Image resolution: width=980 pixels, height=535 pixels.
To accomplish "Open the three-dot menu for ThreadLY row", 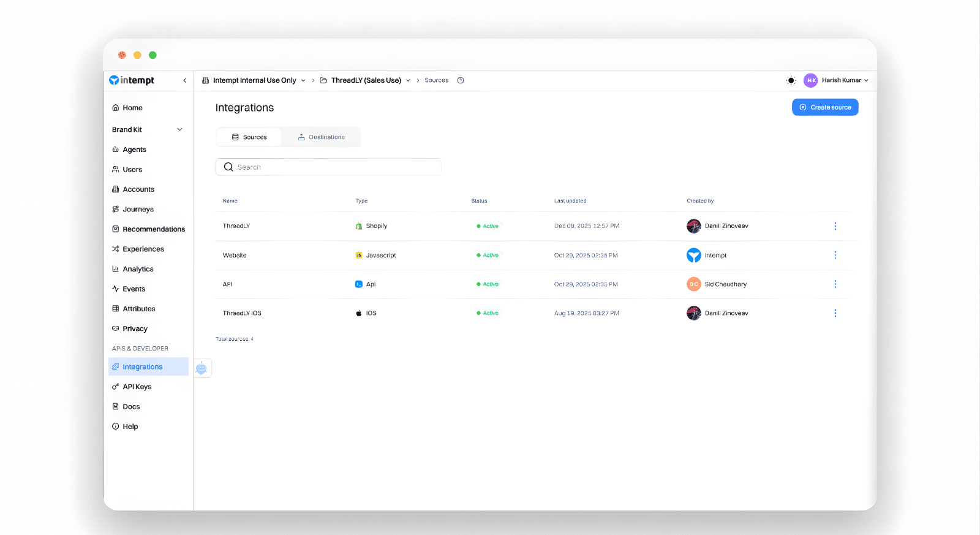I will [835, 226].
